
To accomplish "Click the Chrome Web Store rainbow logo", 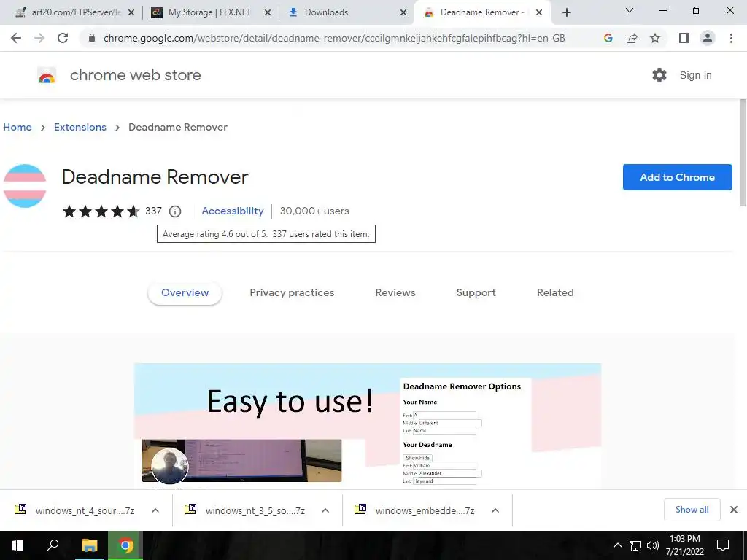I will pos(47,75).
